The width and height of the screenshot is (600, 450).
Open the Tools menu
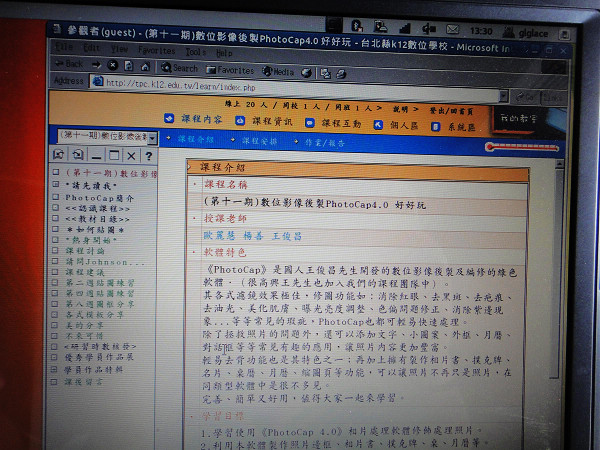196,51
